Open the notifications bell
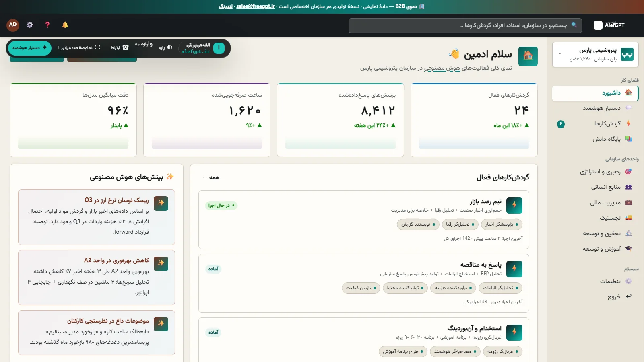Screen dimensions: 644x362 [x=65, y=25]
